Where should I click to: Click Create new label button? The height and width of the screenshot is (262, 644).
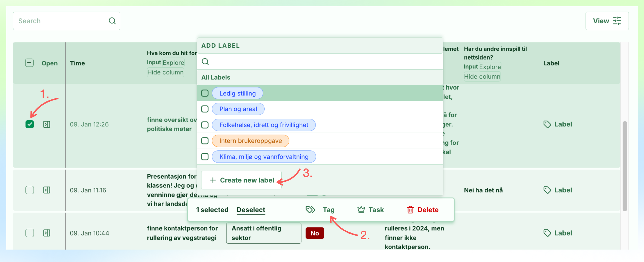241,180
